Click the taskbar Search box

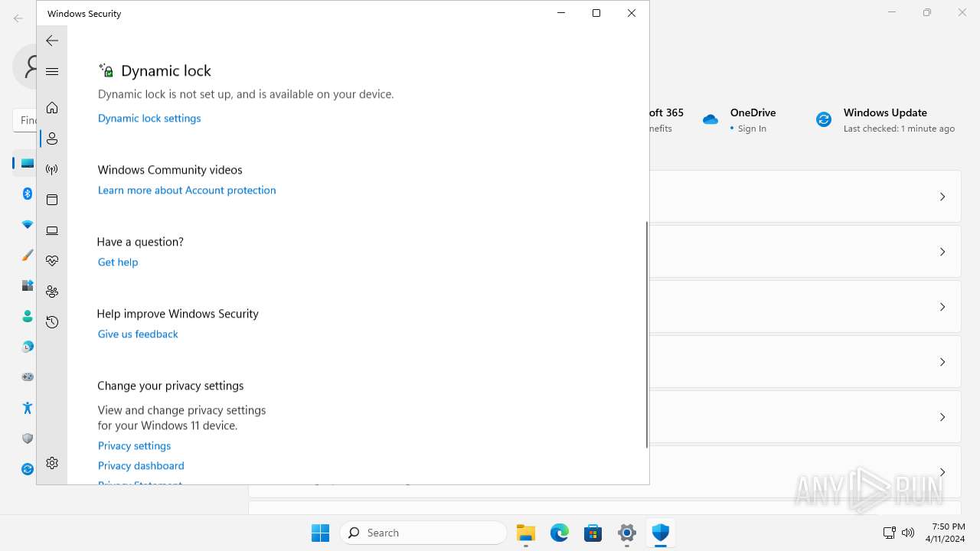423,533
